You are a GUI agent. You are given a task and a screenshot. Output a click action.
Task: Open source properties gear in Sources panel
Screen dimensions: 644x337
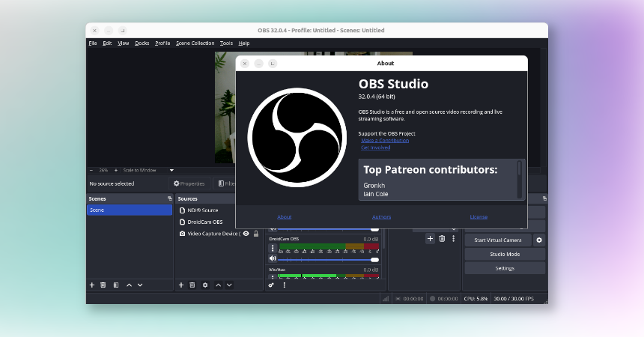(x=205, y=285)
